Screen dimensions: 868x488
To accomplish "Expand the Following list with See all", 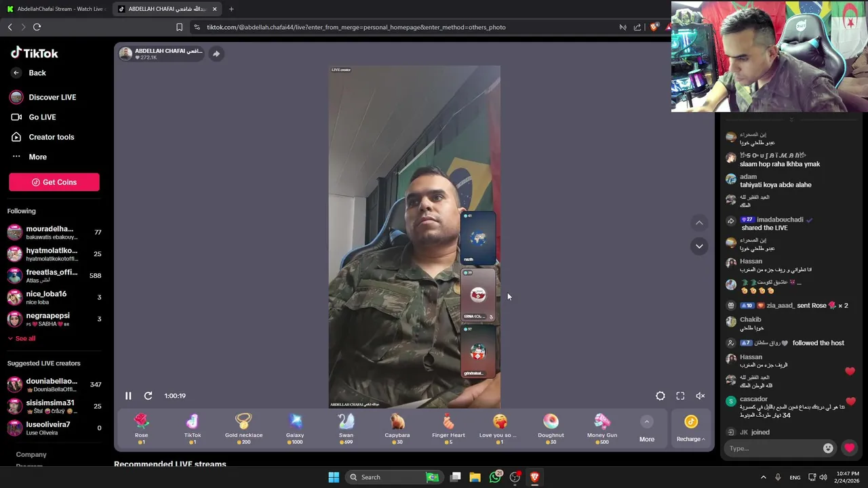I will tap(22, 338).
